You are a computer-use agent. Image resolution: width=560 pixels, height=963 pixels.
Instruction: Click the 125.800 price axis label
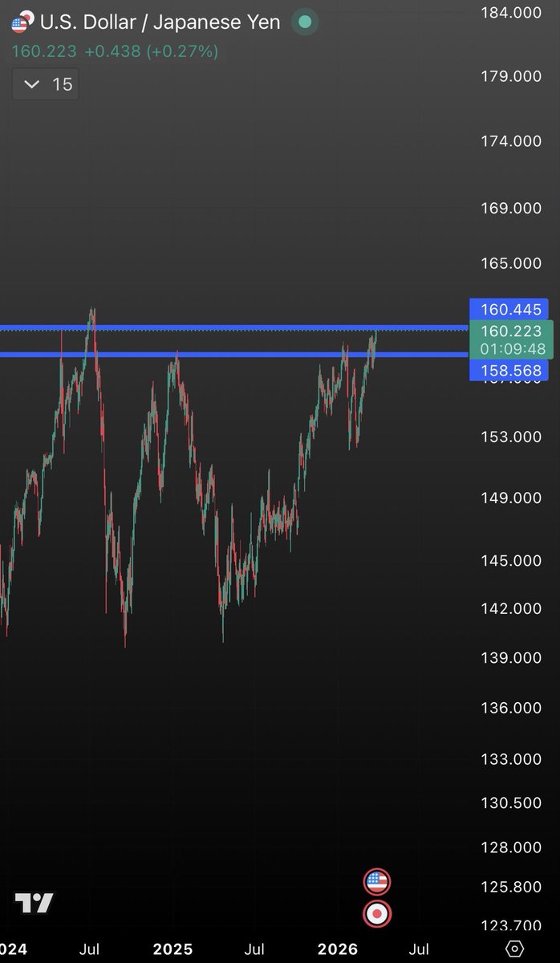(511, 887)
